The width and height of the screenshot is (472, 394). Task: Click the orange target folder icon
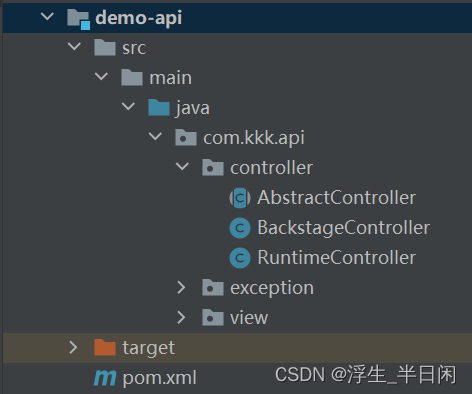point(105,347)
